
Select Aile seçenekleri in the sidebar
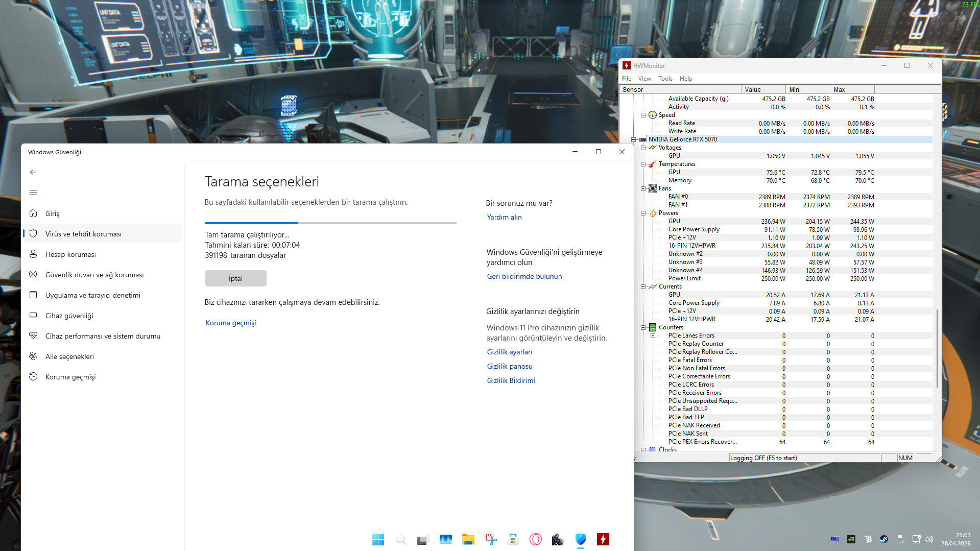[103, 356]
